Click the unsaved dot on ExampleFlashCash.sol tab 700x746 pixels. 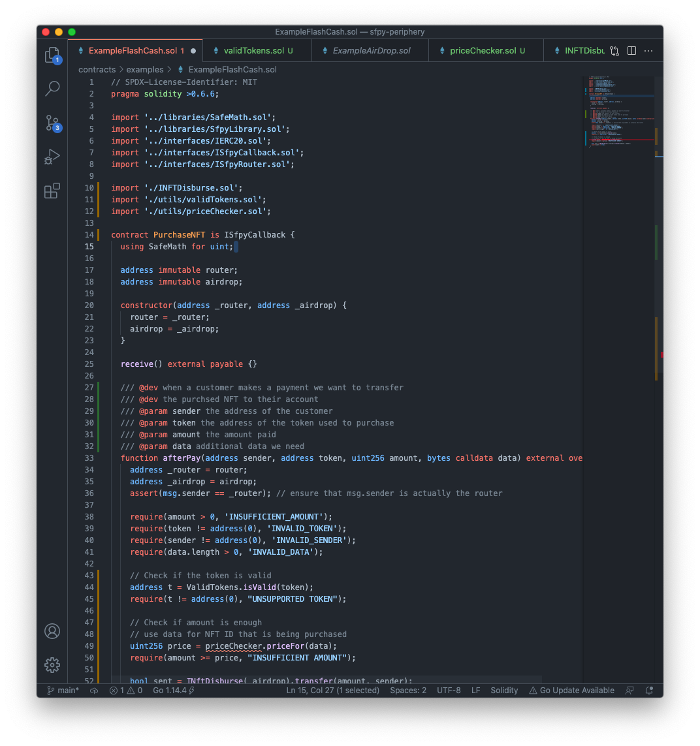click(x=193, y=51)
